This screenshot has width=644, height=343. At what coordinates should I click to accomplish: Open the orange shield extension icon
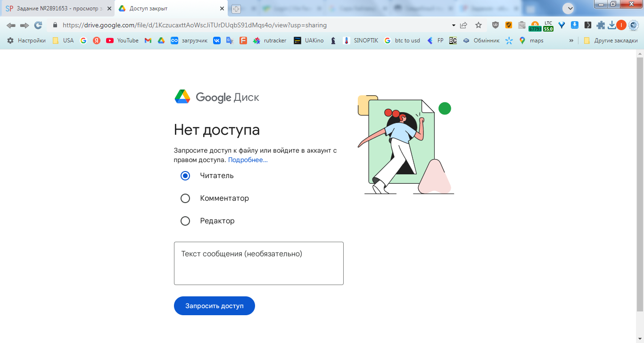point(509,25)
